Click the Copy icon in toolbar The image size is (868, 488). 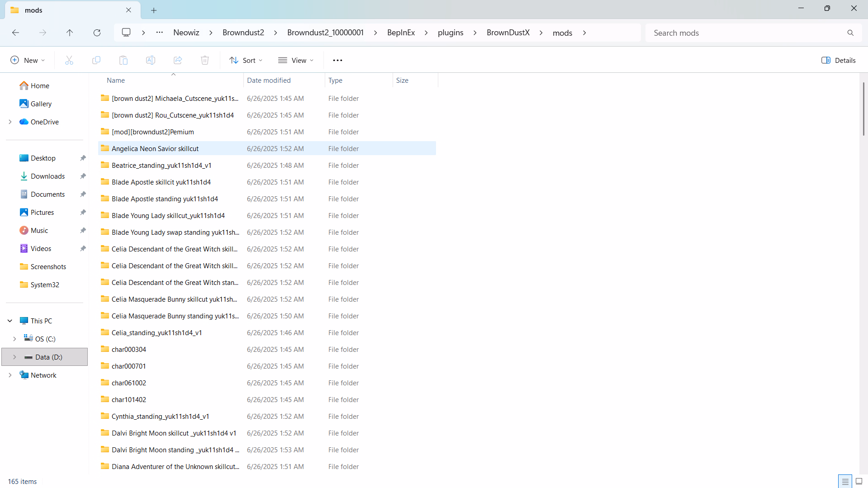96,60
